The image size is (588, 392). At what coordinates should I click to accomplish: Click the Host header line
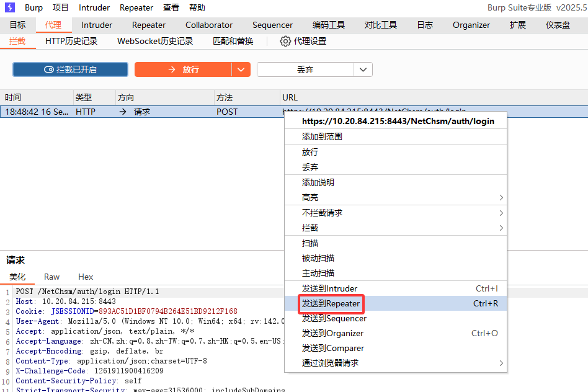(x=66, y=301)
